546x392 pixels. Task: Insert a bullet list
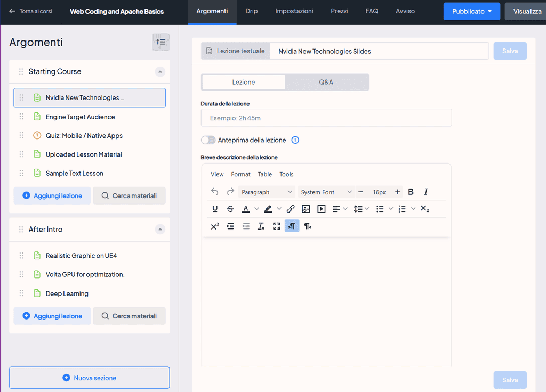point(380,209)
